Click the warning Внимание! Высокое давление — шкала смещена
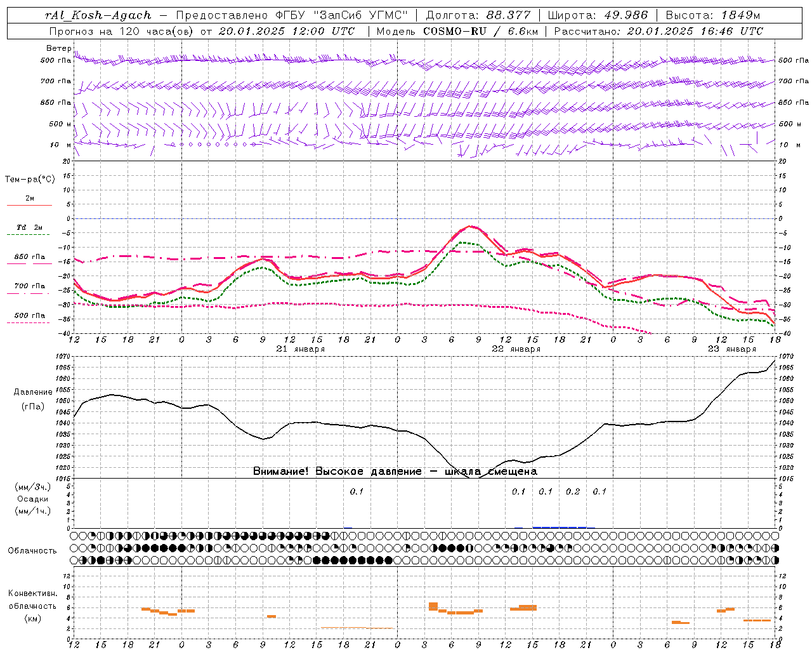This screenshot has width=812, height=650. click(x=395, y=471)
